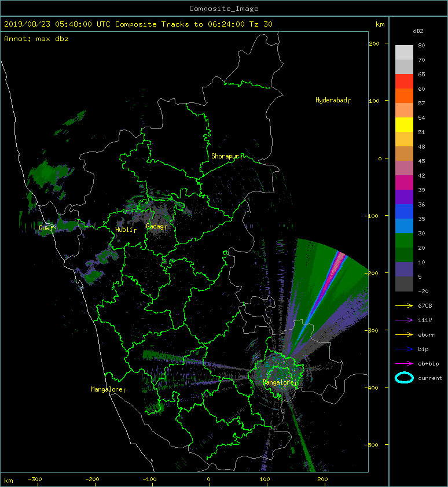
Task: Click the eb+bip legend label
Action: (x=428, y=364)
